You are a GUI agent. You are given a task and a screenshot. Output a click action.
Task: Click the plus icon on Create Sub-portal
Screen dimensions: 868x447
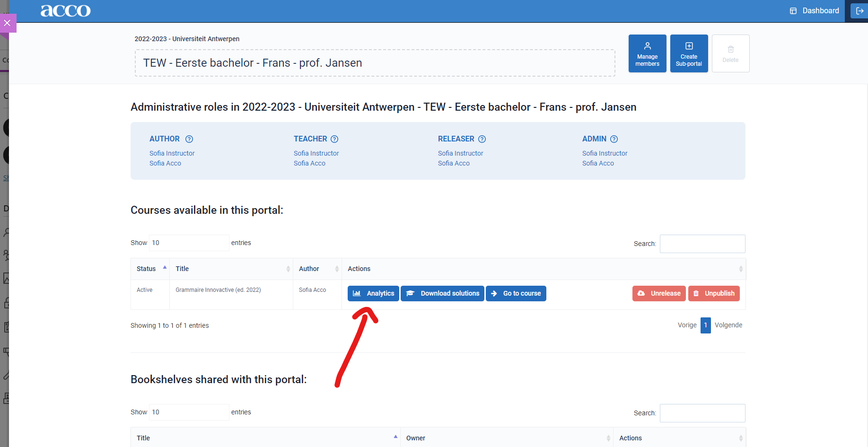689,46
